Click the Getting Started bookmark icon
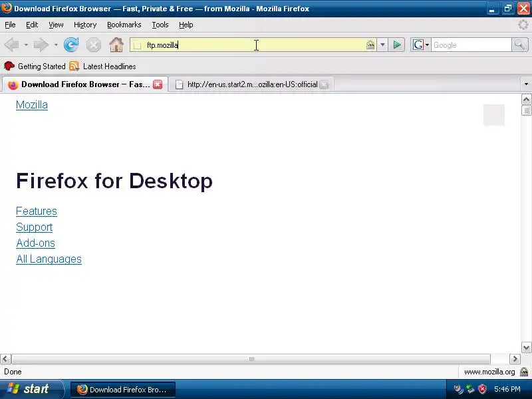The width and height of the screenshot is (532, 399). pyautogui.click(x=9, y=66)
